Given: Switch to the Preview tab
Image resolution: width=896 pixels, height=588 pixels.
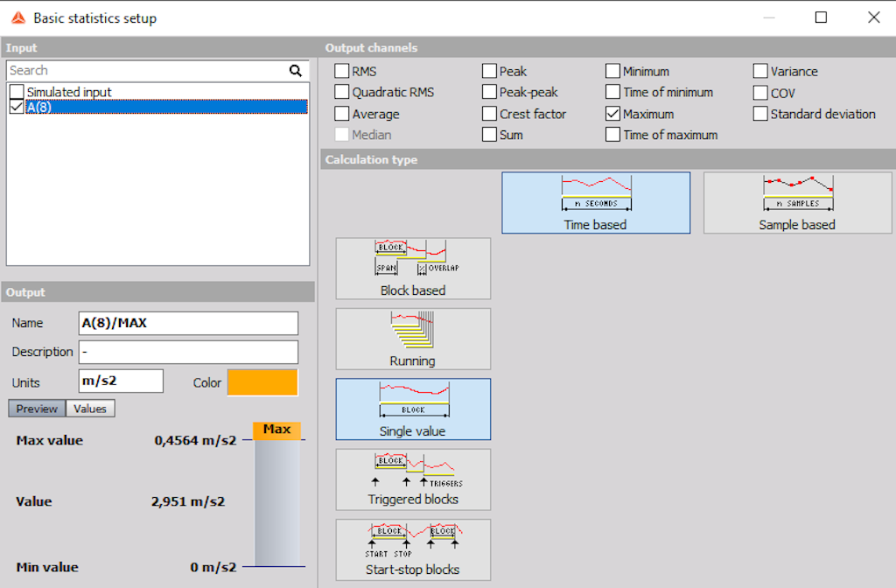Looking at the screenshot, I should click(37, 409).
